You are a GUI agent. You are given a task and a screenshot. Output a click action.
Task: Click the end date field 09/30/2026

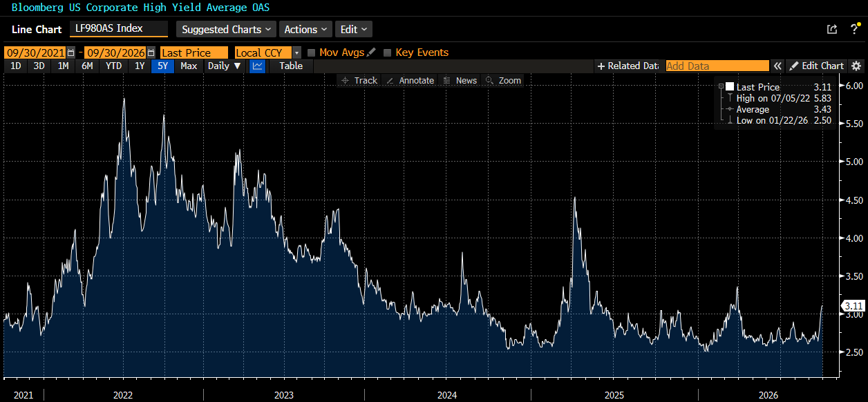[115, 52]
